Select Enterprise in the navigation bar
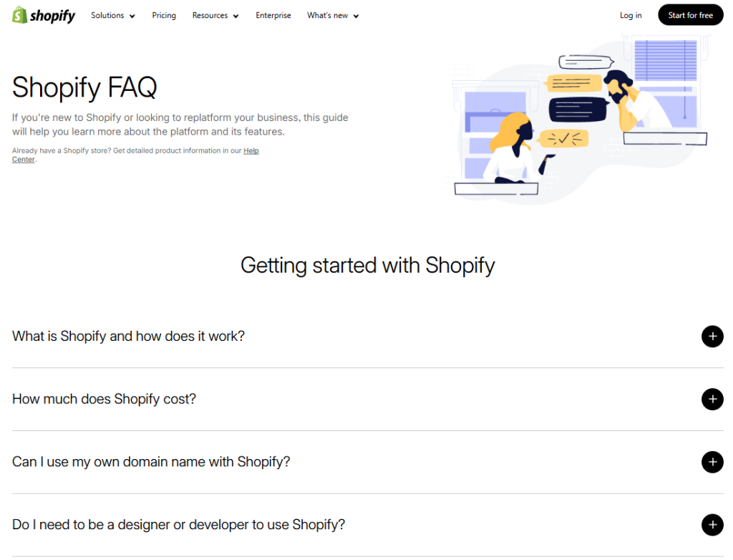This screenshot has height=560, width=733. tap(273, 15)
